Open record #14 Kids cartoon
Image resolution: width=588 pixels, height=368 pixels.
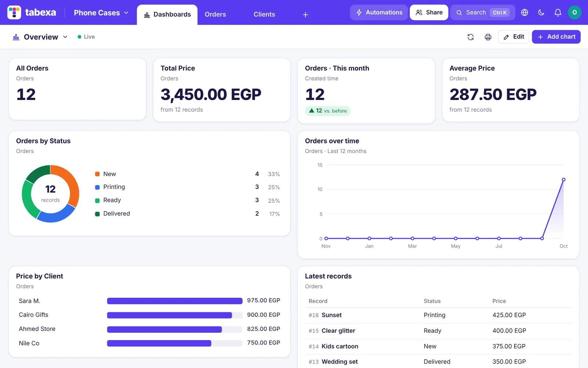pos(438,346)
